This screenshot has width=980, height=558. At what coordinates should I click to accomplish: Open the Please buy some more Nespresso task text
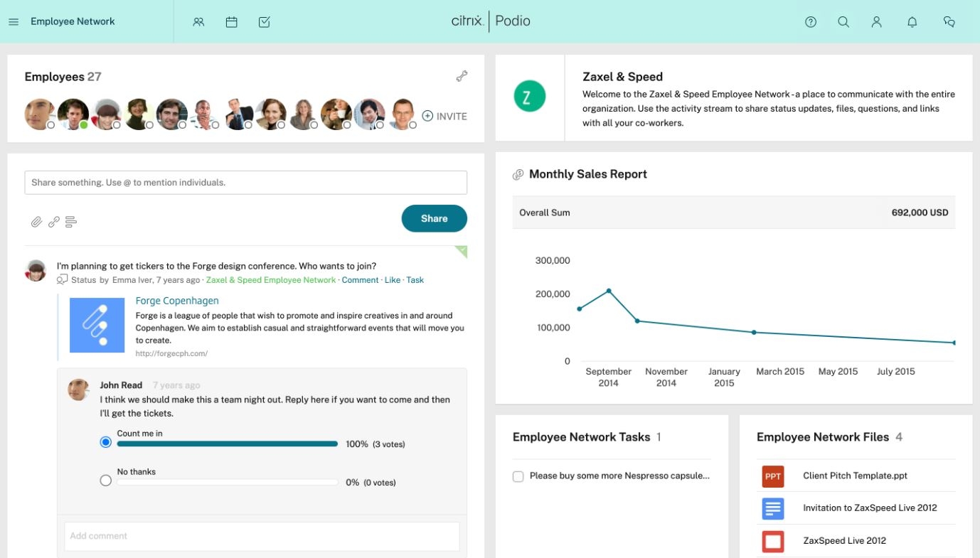coord(619,476)
